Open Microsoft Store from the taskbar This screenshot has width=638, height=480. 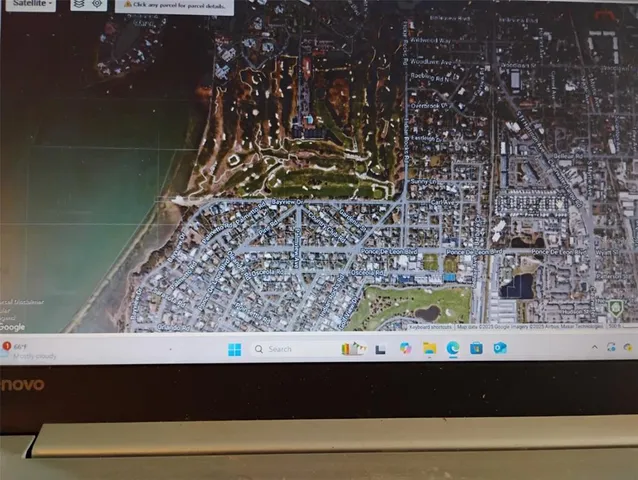[476, 348]
